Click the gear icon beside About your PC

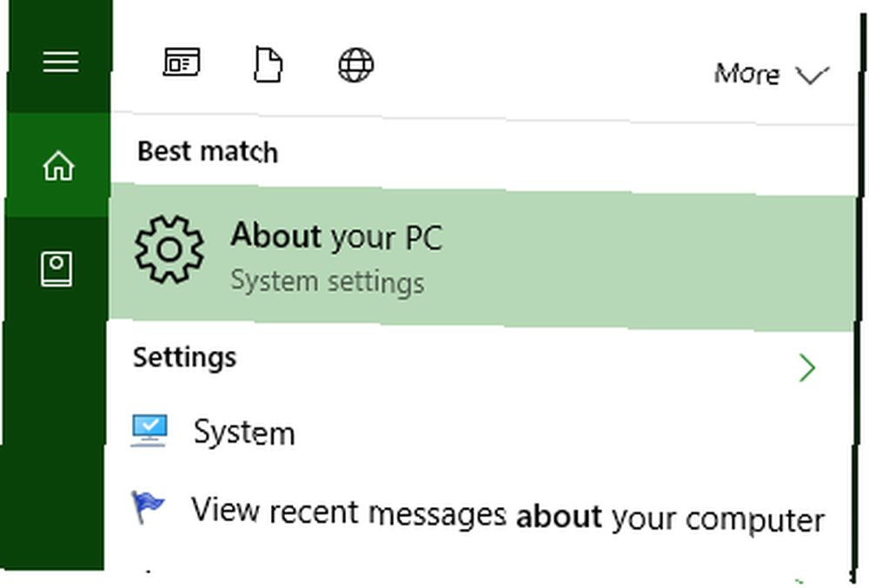pyautogui.click(x=169, y=250)
